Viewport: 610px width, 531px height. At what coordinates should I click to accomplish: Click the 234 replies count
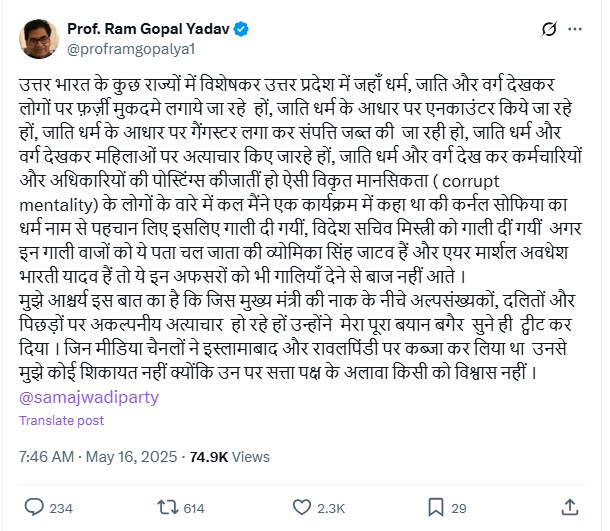[61, 508]
